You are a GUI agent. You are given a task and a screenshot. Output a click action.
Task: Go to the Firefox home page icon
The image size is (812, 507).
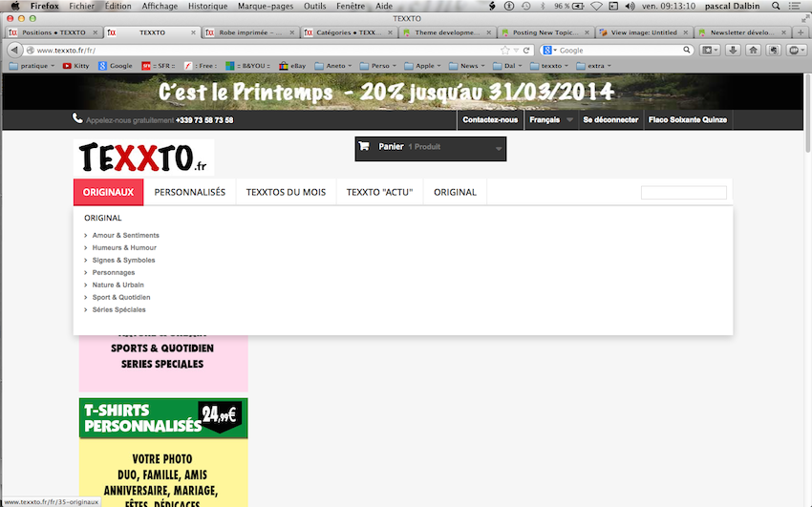754,51
